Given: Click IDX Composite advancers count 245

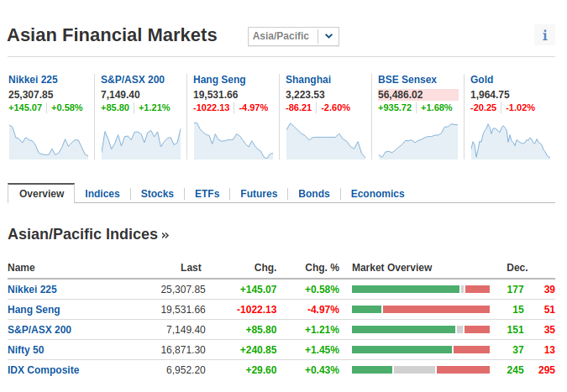Looking at the screenshot, I should (x=515, y=370).
